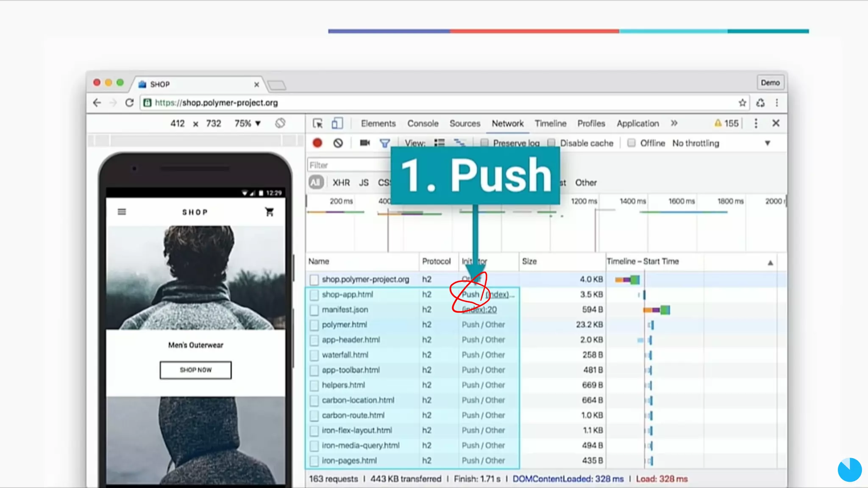Click the rotate device orientation icon
Viewport: 868px width, 488px height.
click(x=280, y=123)
